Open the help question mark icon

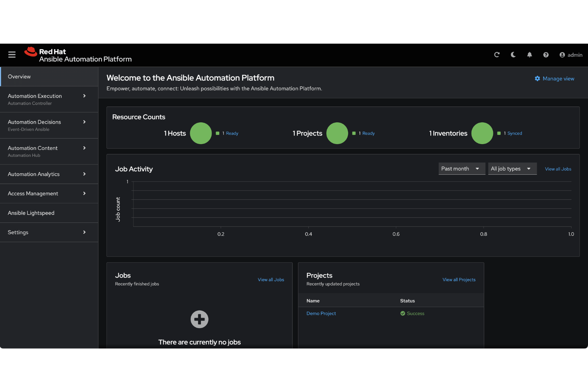click(x=546, y=55)
